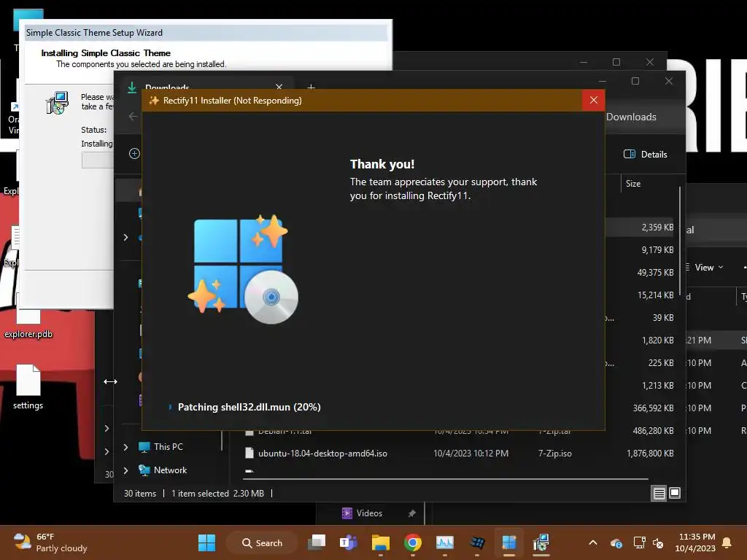The width and height of the screenshot is (747, 560).
Task: Maximize the Downloads Explorer window
Action: (635, 81)
